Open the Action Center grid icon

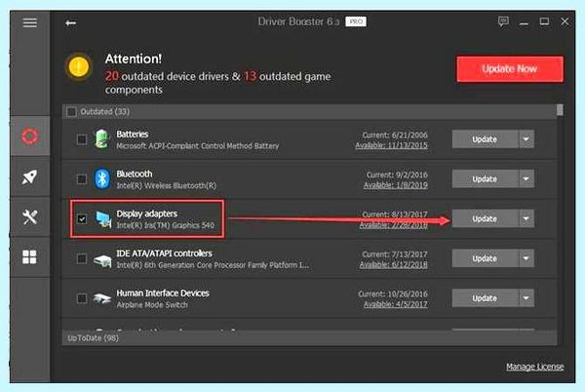pos(29,256)
